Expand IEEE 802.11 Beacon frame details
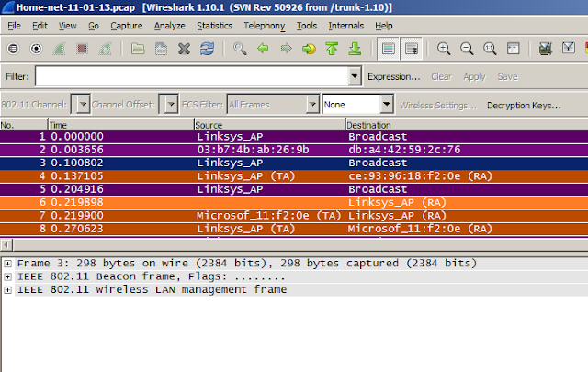 [x=7, y=277]
